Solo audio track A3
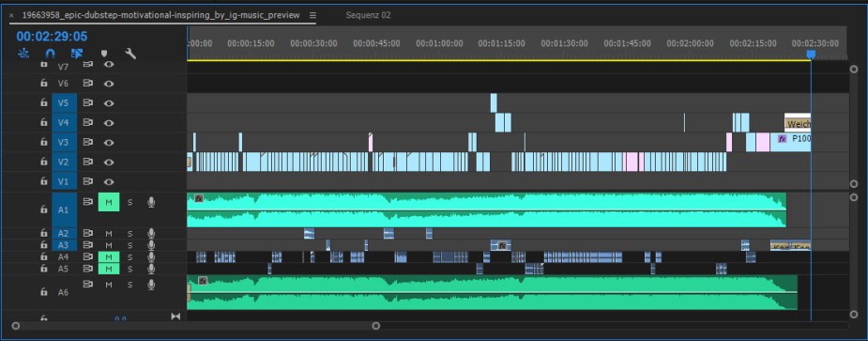 coord(130,245)
